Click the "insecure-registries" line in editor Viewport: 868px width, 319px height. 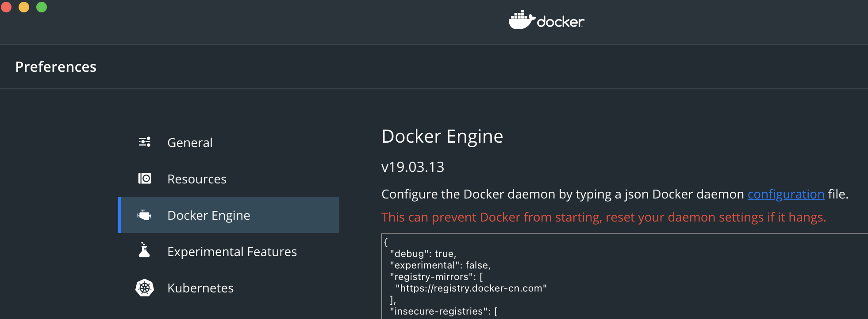pos(444,311)
